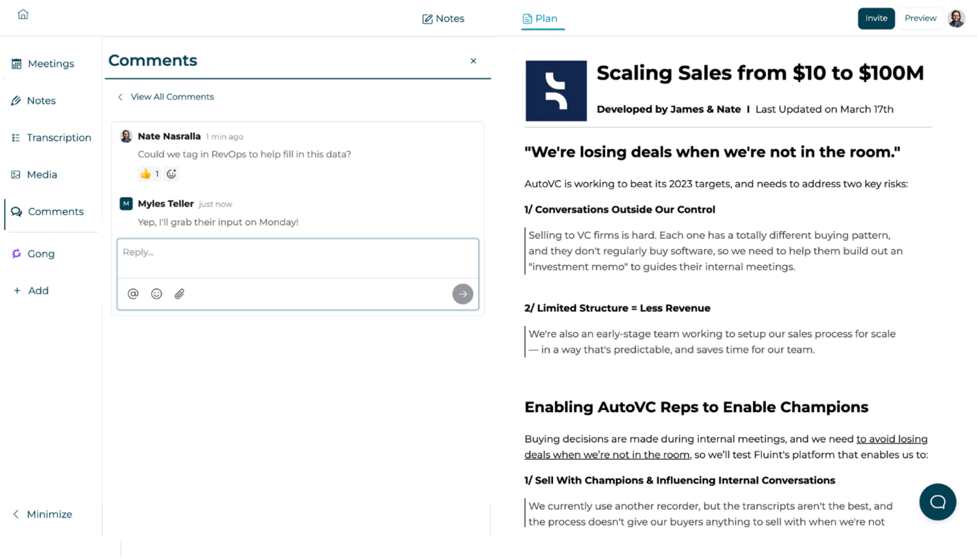The width and height of the screenshot is (977, 560).
Task: Switch to the Plan tab
Action: pos(541,19)
